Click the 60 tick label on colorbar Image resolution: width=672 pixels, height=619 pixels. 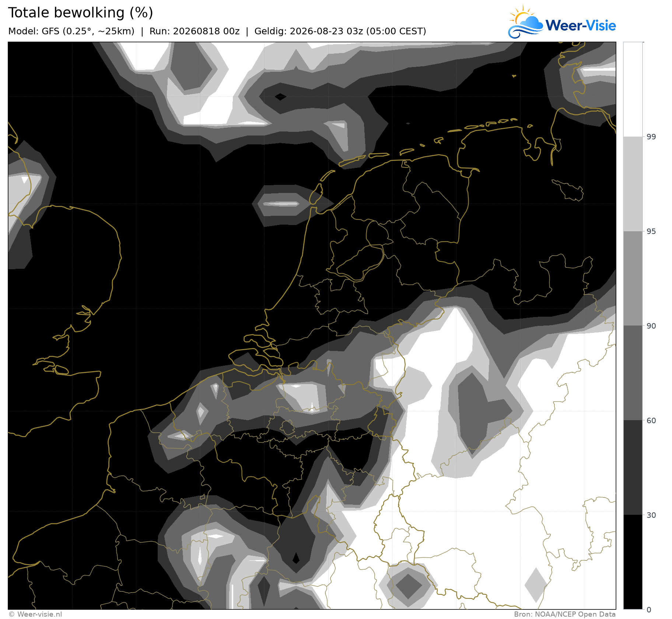[x=651, y=421]
